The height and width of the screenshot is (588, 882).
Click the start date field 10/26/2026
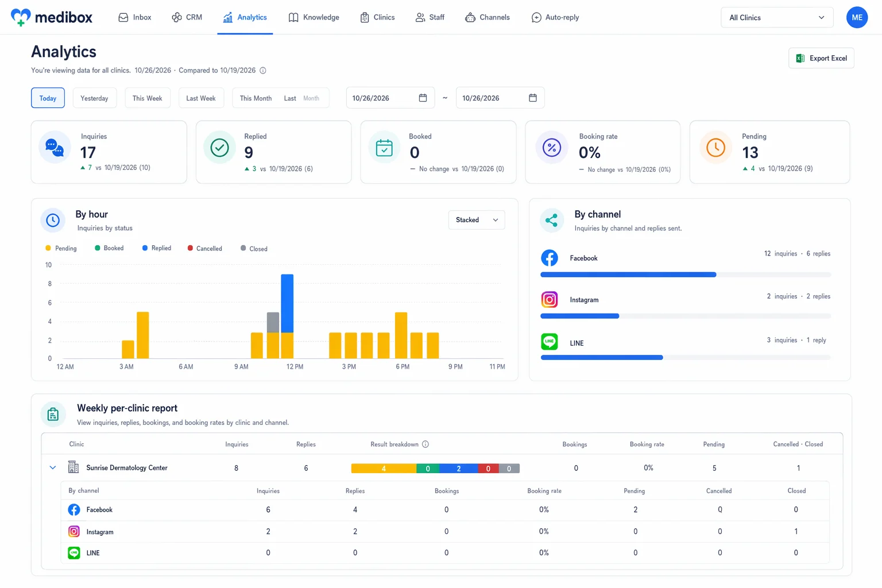(x=390, y=98)
